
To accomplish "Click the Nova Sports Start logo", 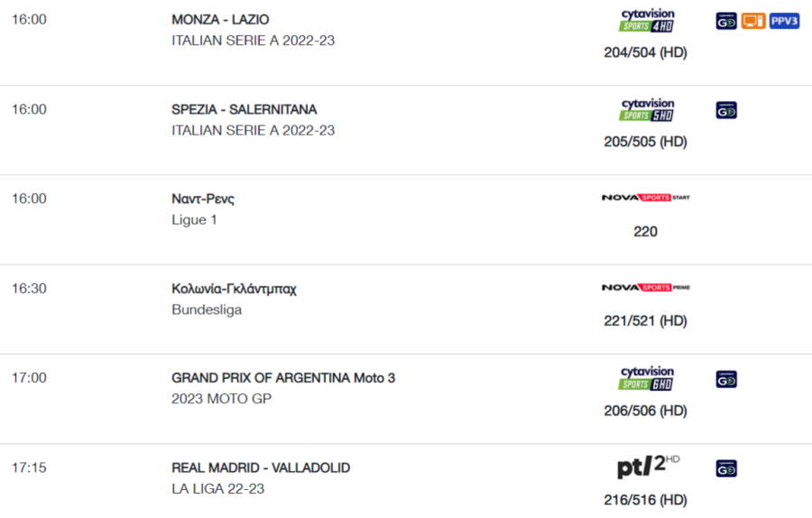I will point(646,198).
